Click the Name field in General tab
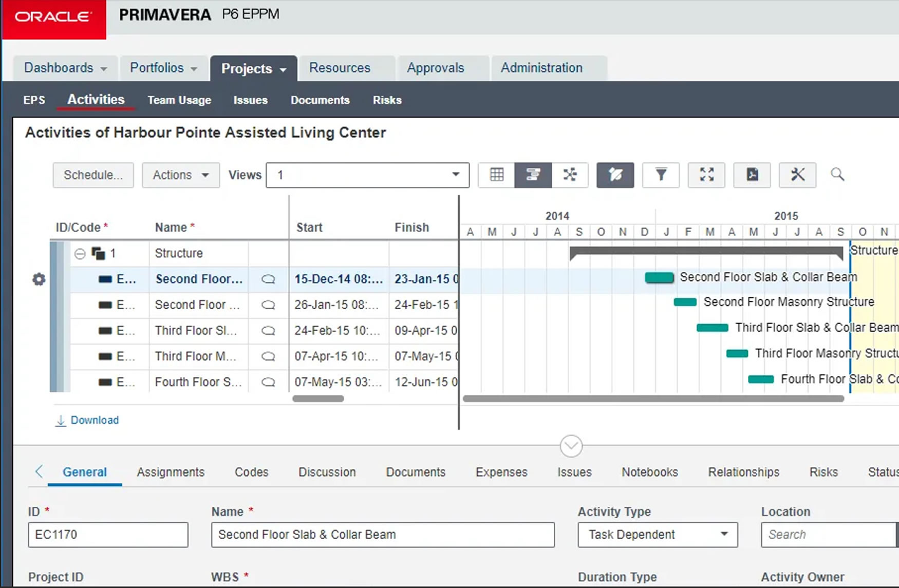 pos(383,535)
